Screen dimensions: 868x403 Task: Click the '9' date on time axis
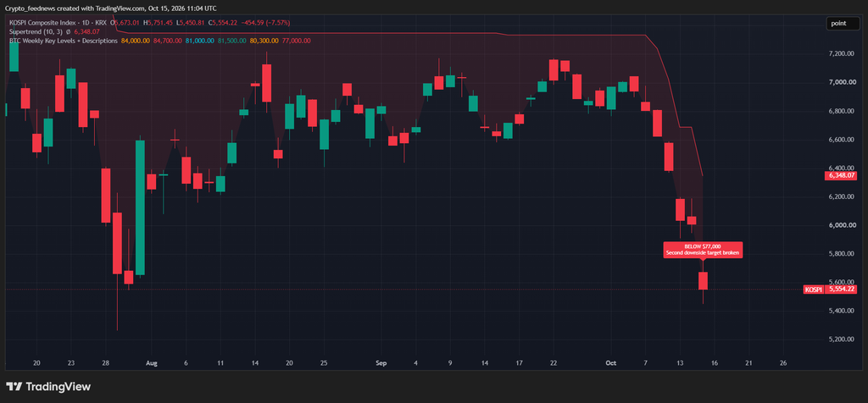coord(450,363)
